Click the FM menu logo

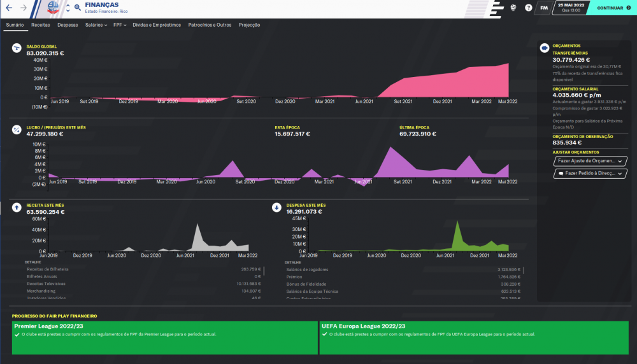click(x=544, y=8)
